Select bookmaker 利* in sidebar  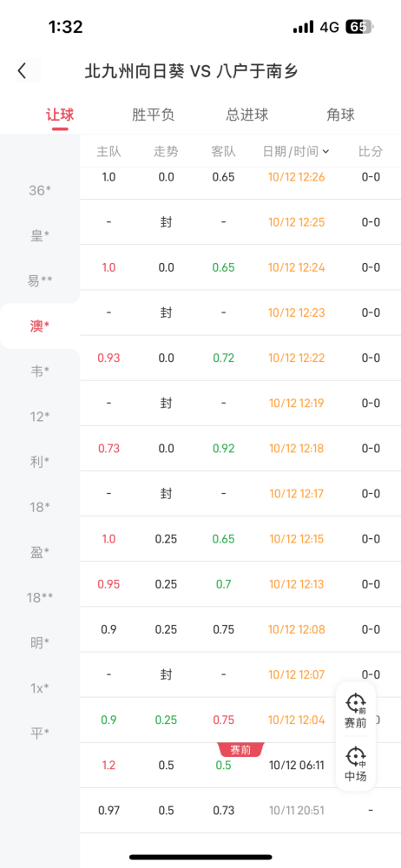tap(40, 461)
